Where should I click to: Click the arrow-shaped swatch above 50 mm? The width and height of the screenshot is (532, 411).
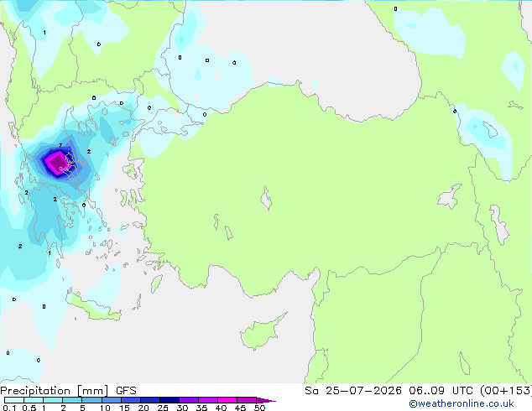pyautogui.click(x=265, y=400)
